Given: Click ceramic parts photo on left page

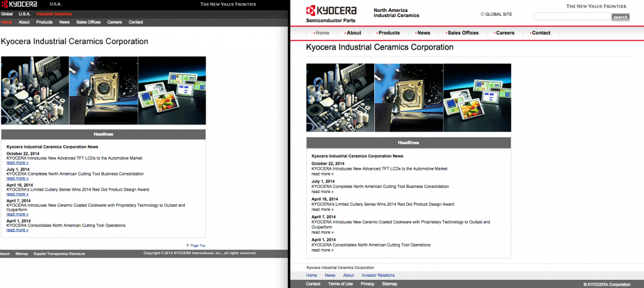Looking at the screenshot, I should (35, 91).
